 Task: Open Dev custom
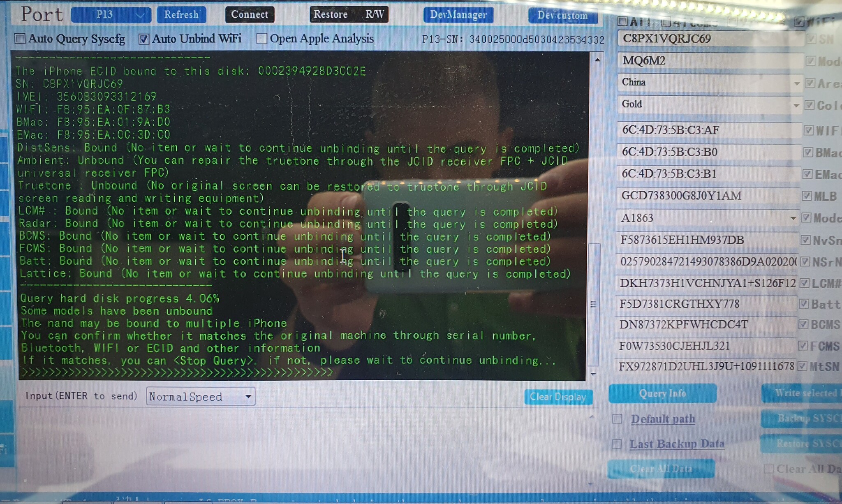[563, 16]
